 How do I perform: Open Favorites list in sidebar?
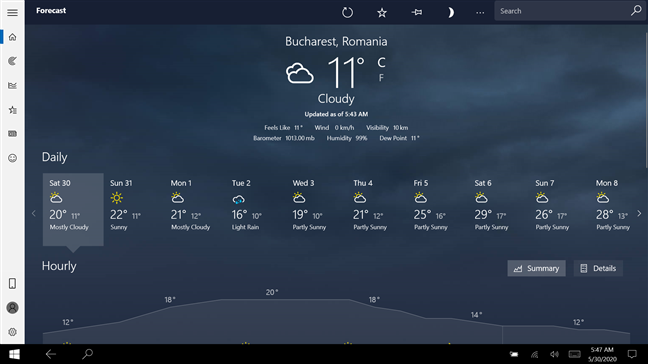click(12, 110)
